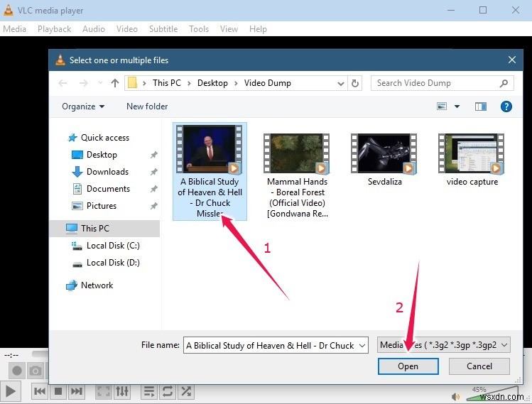This screenshot has height=404, width=532.
Task: Toggle fullscreen mode in VLC controls
Action: point(104,391)
